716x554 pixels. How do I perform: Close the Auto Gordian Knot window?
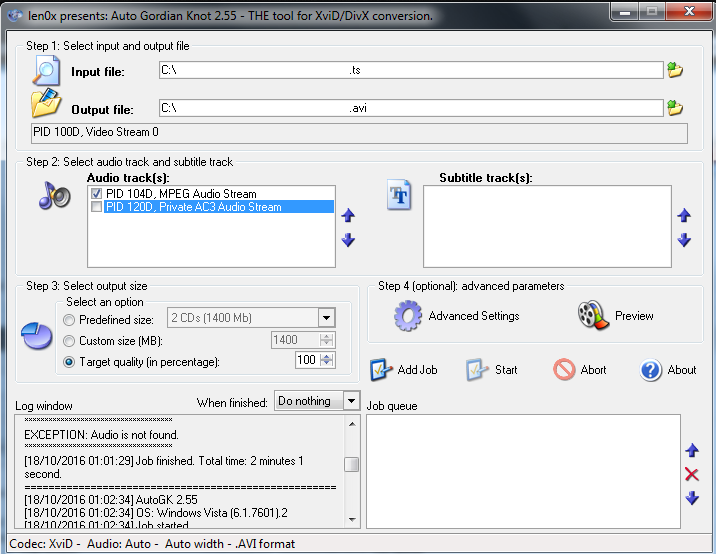coord(689,11)
